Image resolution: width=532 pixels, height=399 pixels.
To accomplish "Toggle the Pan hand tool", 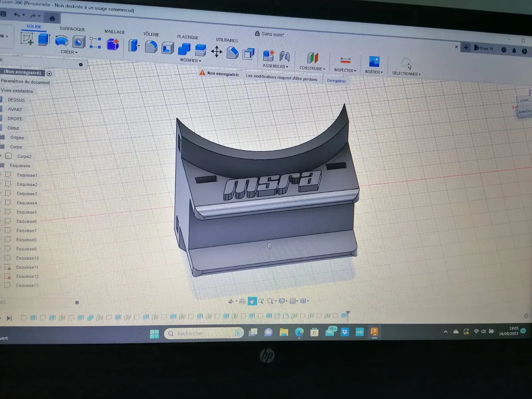I will [252, 301].
